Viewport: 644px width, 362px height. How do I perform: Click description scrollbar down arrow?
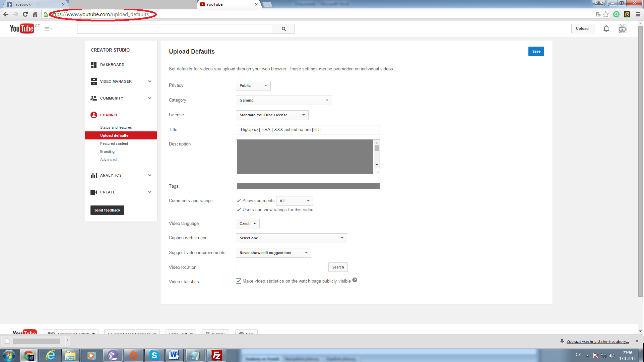[377, 165]
